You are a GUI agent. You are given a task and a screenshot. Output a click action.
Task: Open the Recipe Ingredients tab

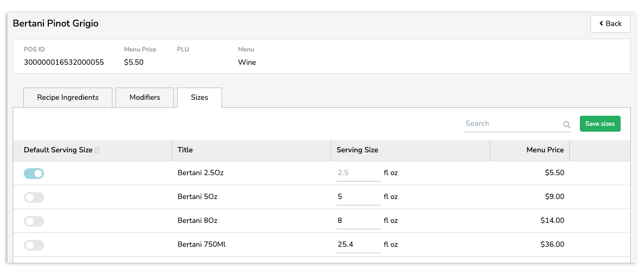coord(68,98)
